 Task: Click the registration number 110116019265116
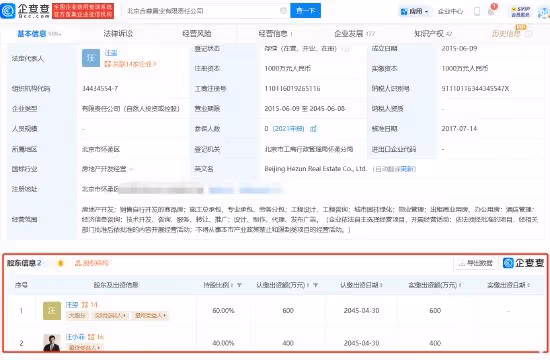pos(292,89)
